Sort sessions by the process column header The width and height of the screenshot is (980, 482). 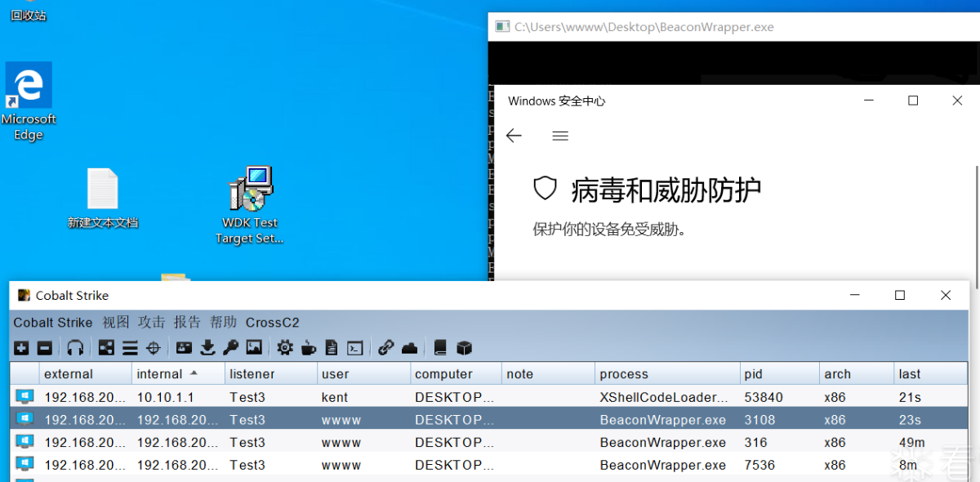click(x=667, y=374)
